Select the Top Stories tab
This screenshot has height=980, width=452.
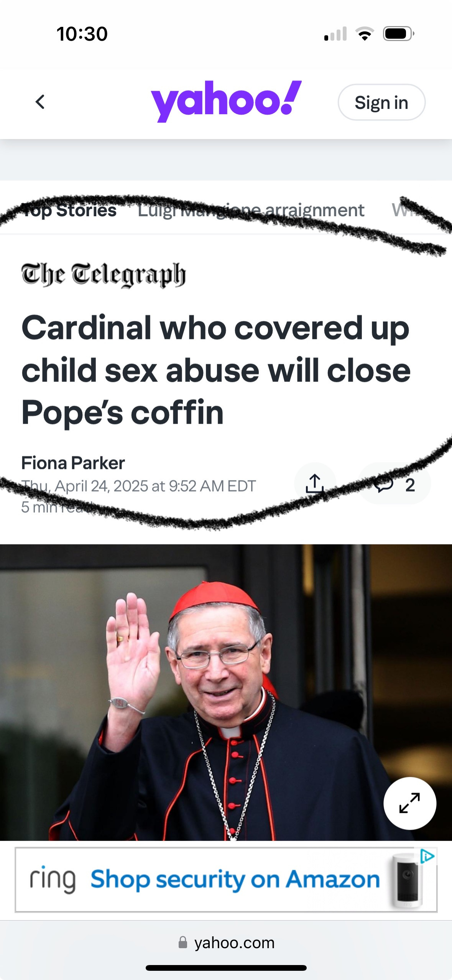(69, 210)
